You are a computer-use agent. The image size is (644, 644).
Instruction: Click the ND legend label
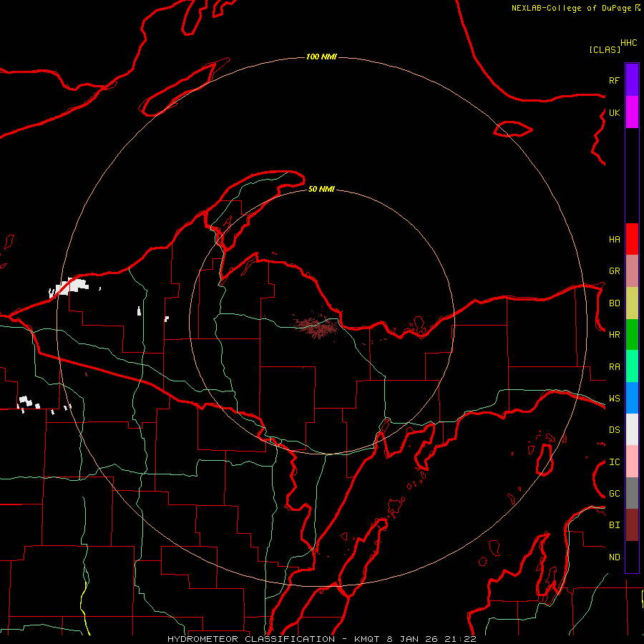click(x=614, y=557)
